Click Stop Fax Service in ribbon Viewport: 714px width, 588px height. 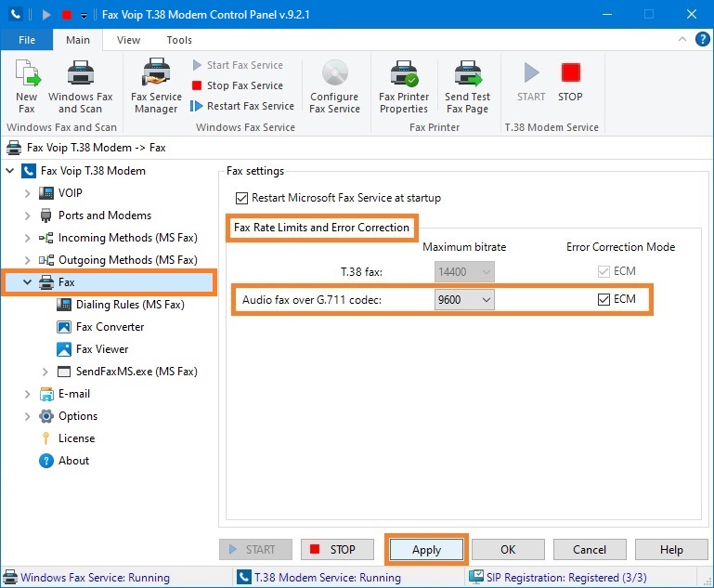(238, 85)
